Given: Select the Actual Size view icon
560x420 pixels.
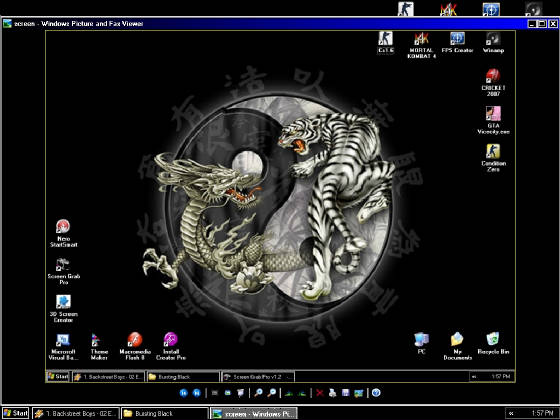Looking at the screenshot, I should 228,393.
